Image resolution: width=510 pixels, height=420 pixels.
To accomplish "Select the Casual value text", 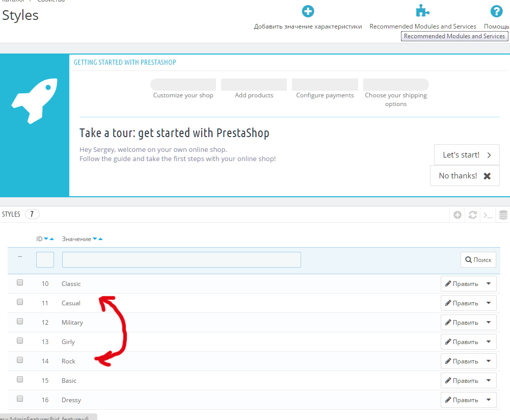I will pos(71,303).
